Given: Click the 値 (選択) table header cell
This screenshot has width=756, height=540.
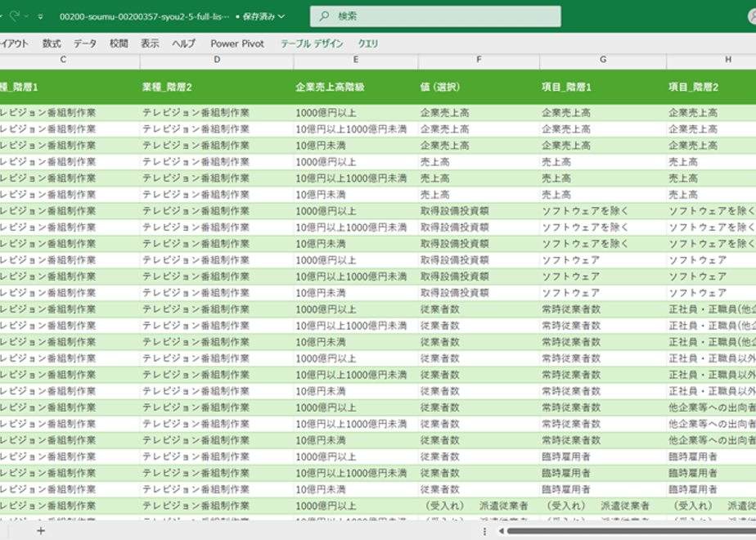Looking at the screenshot, I should (479, 87).
